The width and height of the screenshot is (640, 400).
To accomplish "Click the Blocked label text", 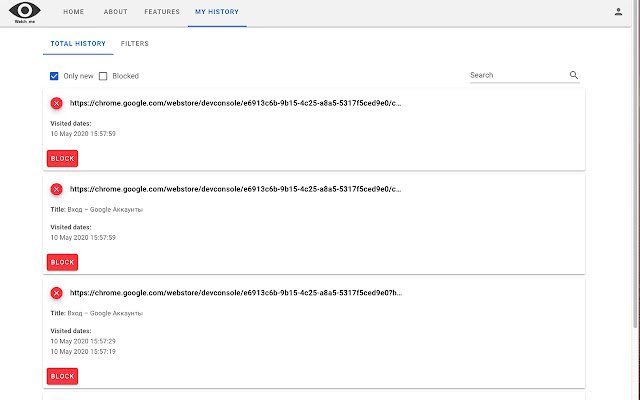I will pyautogui.click(x=126, y=76).
